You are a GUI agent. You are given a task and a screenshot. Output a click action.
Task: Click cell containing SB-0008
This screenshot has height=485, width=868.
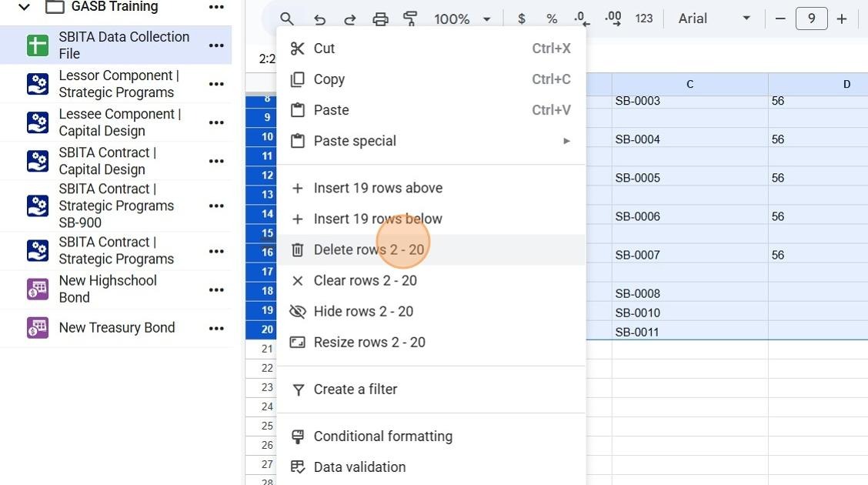[689, 293]
